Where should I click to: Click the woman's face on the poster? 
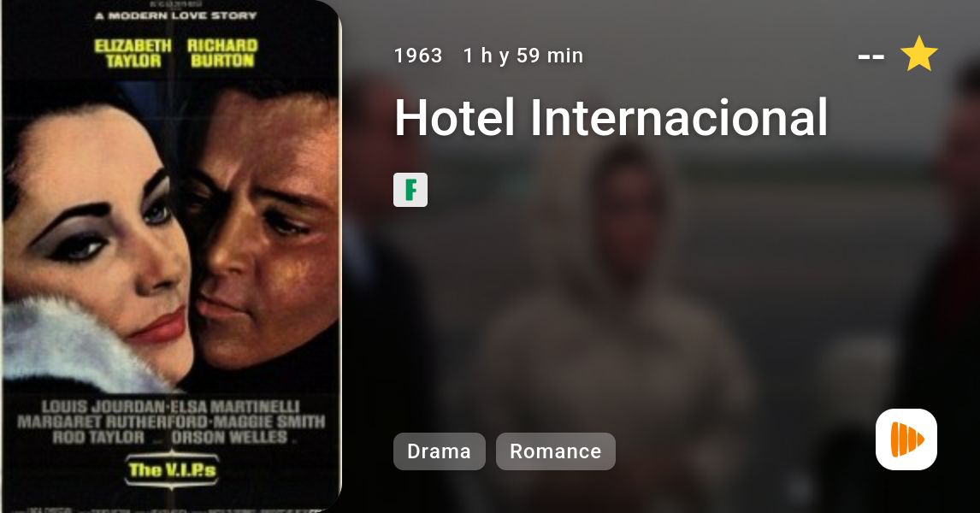(x=100, y=244)
